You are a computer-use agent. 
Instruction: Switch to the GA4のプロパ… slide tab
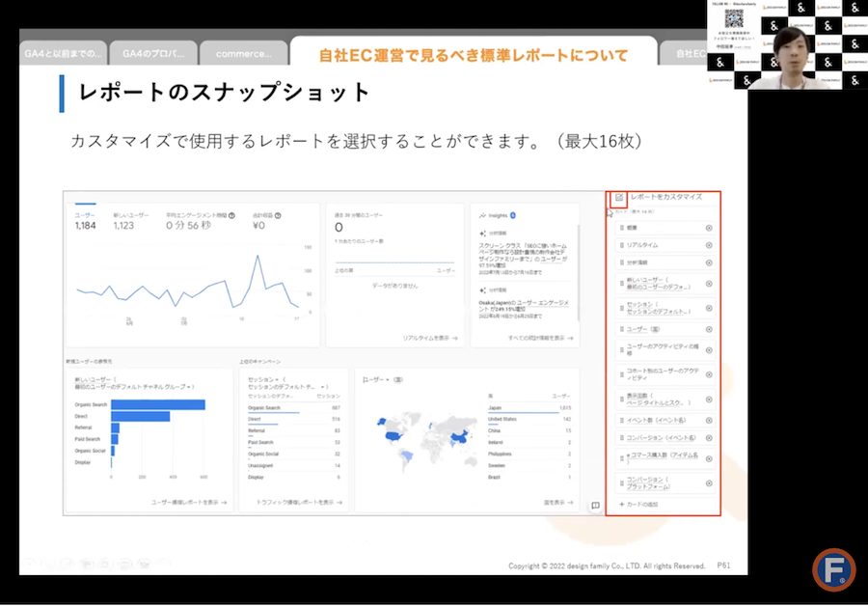click(153, 53)
